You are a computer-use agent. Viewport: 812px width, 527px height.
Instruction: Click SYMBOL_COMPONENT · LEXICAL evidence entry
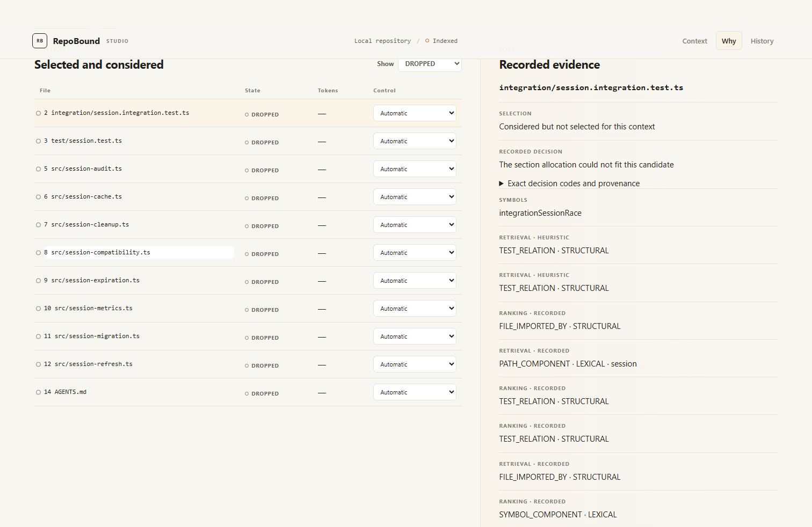558,515
